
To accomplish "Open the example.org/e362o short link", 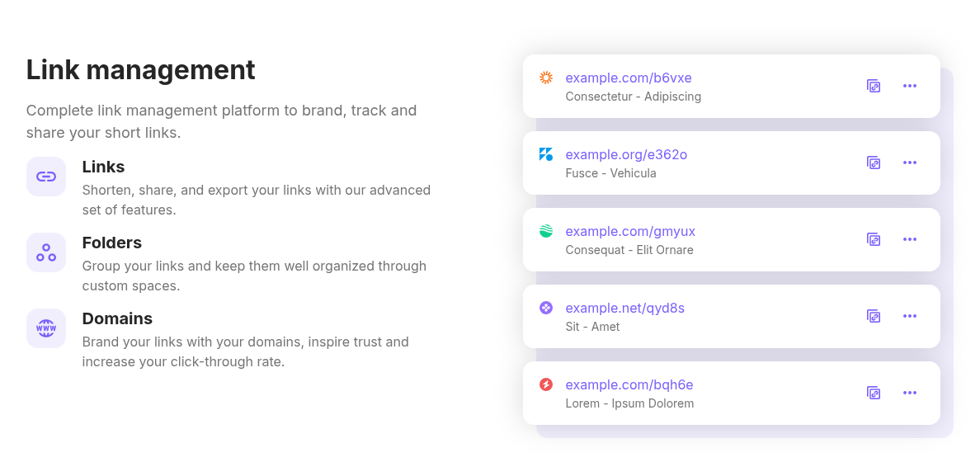I will tap(626, 155).
